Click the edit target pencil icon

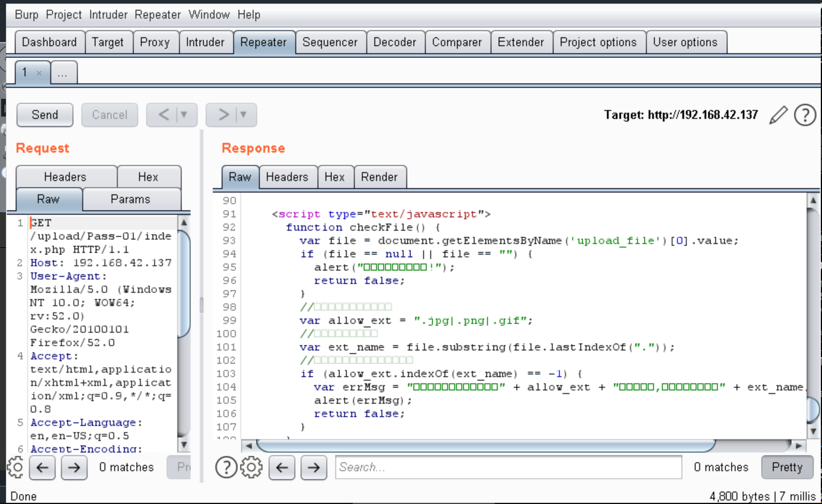778,115
